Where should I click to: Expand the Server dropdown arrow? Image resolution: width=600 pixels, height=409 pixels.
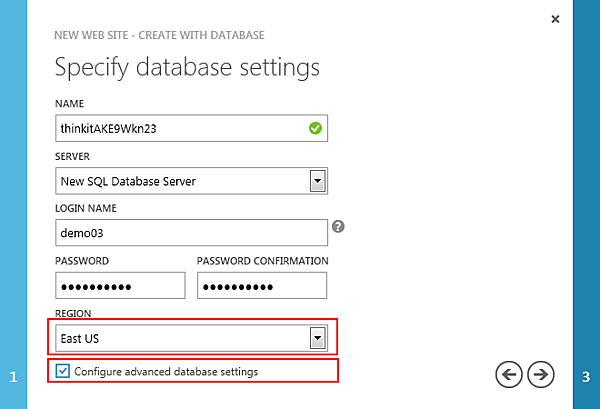pyautogui.click(x=318, y=181)
